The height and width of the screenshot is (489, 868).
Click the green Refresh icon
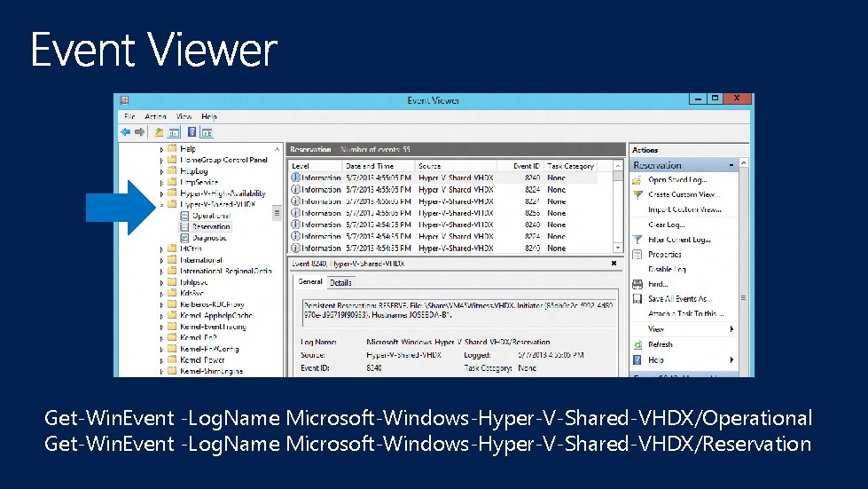click(x=637, y=344)
